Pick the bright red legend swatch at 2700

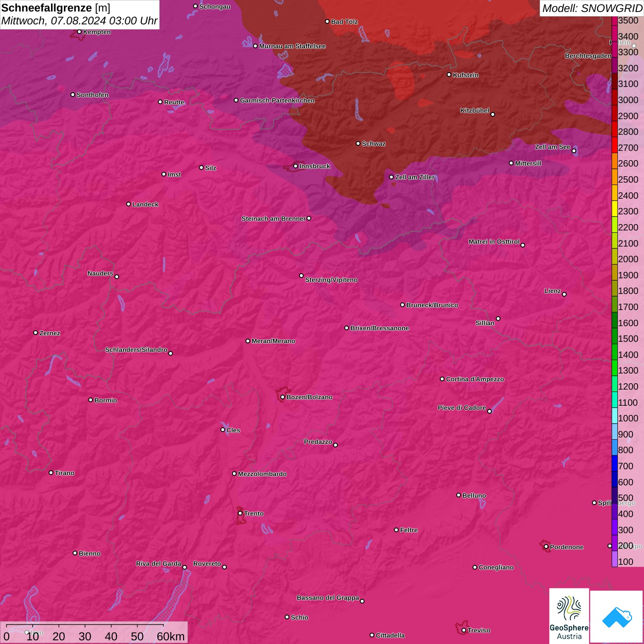tap(615, 144)
